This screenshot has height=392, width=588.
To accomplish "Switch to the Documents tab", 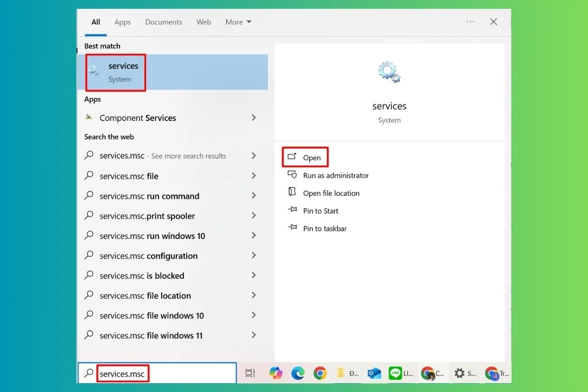I will [164, 22].
